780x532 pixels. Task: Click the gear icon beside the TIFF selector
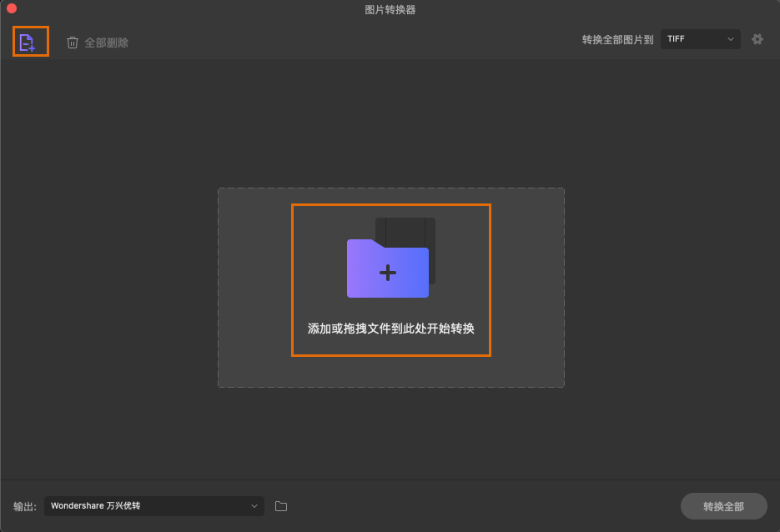click(x=757, y=38)
